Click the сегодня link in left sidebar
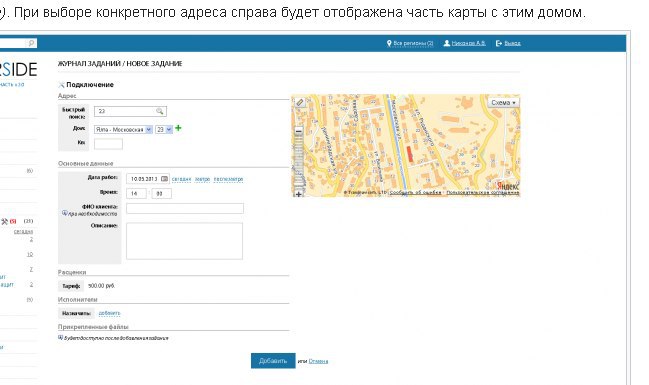The image size is (649, 385). pyautogui.click(x=23, y=231)
